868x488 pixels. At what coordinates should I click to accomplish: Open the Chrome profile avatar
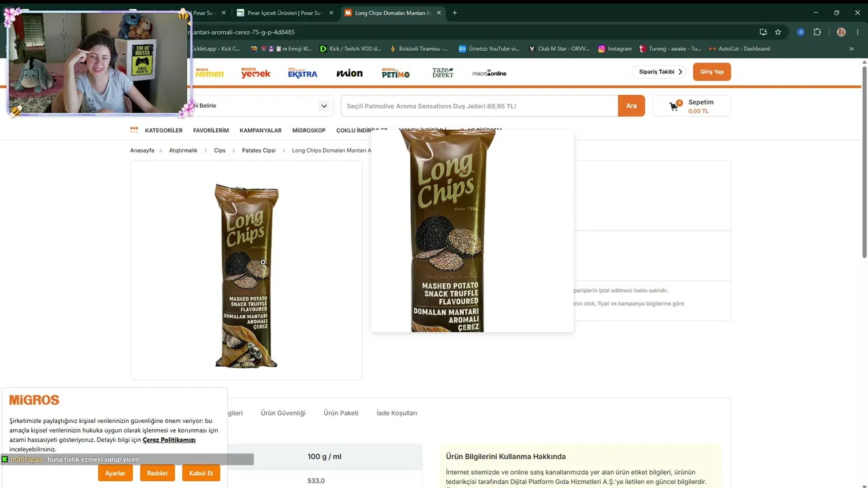click(841, 32)
